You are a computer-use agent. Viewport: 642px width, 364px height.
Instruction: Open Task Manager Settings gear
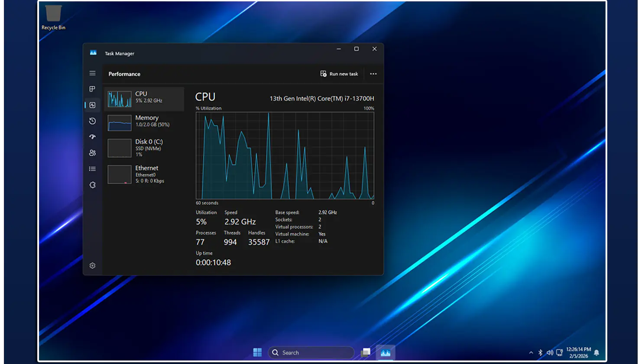(92, 265)
